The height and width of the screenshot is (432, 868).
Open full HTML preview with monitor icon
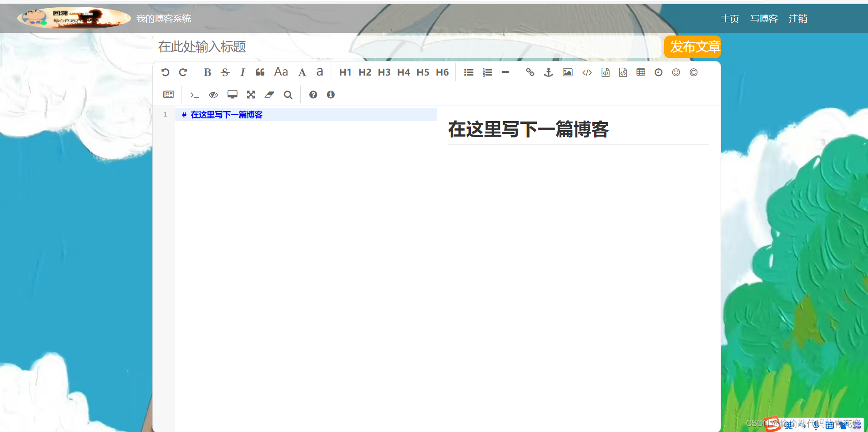(232, 95)
